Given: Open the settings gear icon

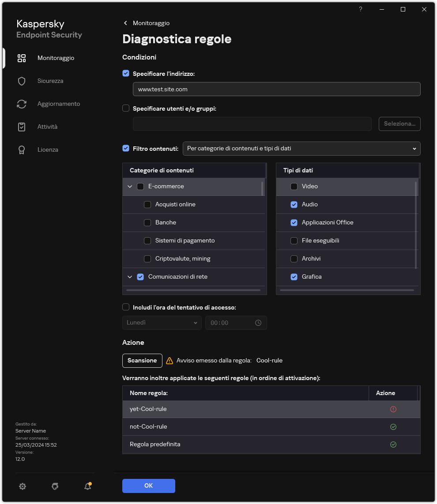Looking at the screenshot, I should (23, 486).
